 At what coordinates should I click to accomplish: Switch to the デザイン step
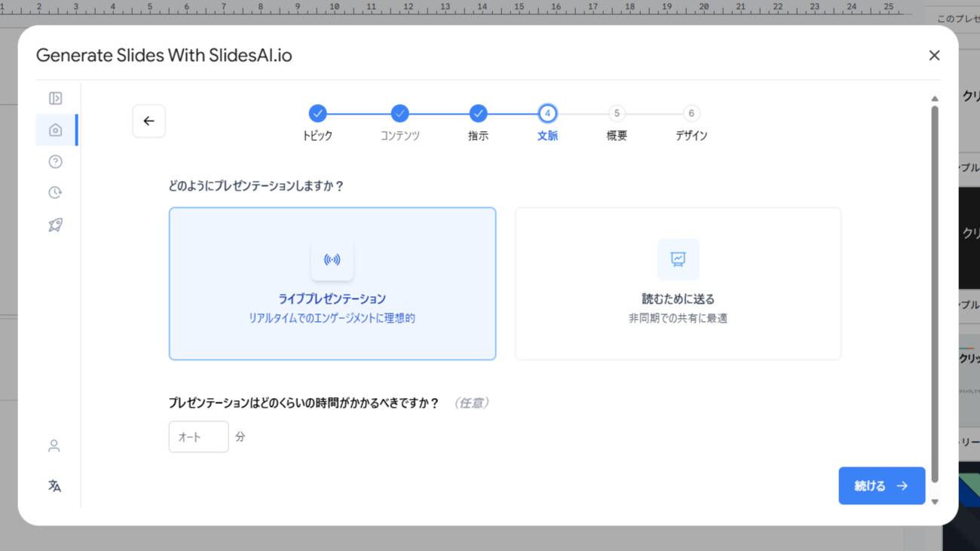(691, 113)
